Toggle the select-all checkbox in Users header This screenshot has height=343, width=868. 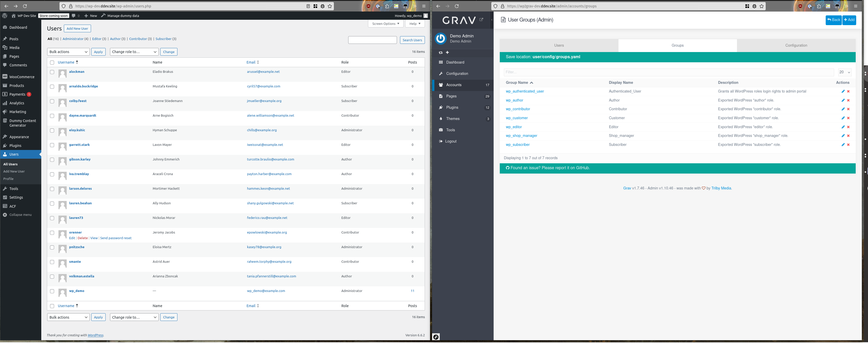(x=52, y=62)
